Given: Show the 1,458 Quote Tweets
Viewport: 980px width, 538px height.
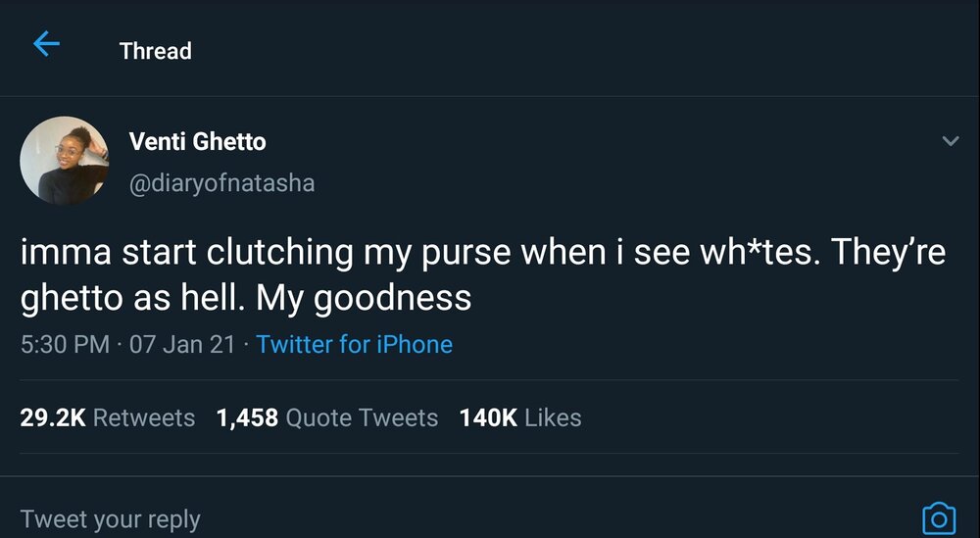Looking at the screenshot, I should pyautogui.click(x=326, y=417).
